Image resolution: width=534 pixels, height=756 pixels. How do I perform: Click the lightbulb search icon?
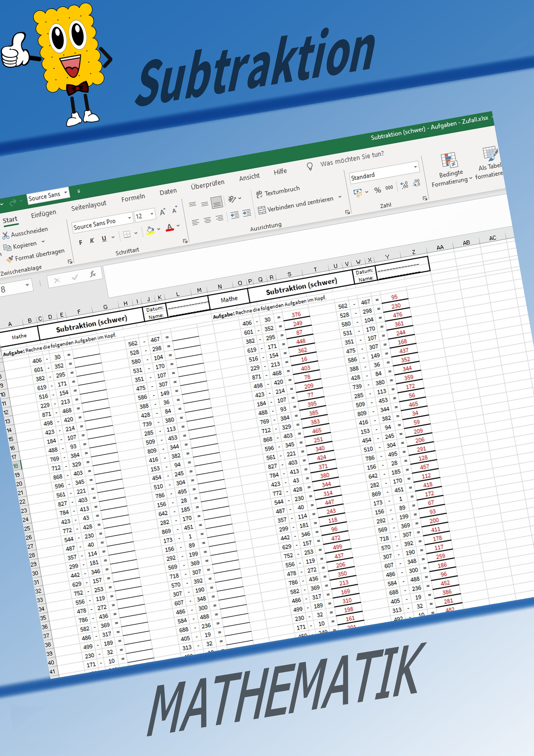coord(310,166)
